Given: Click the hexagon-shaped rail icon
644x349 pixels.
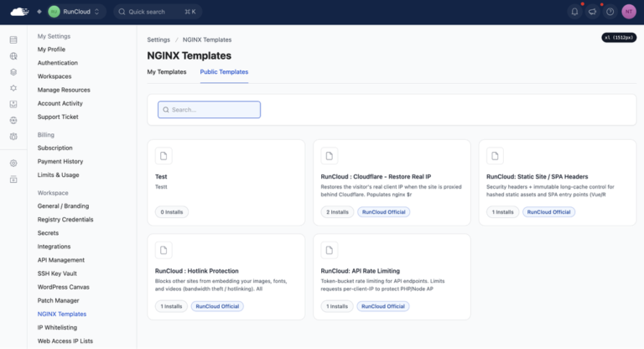Looking at the screenshot, I should [13, 88].
